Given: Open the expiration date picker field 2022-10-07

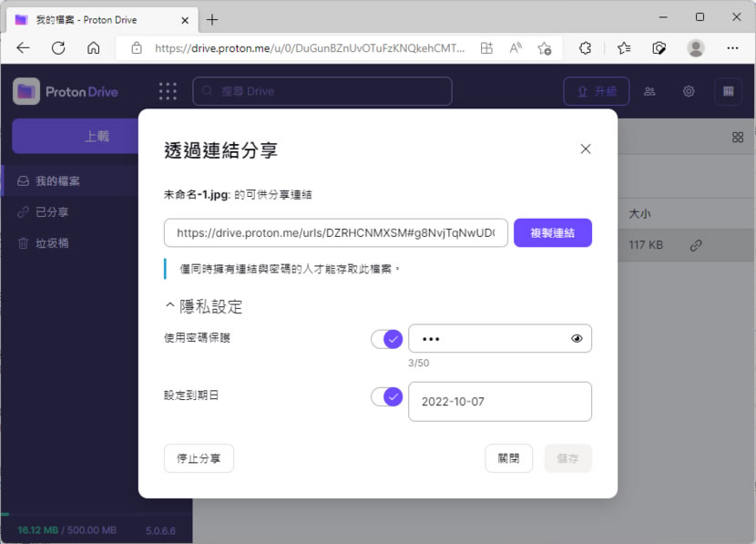Looking at the screenshot, I should [x=499, y=402].
